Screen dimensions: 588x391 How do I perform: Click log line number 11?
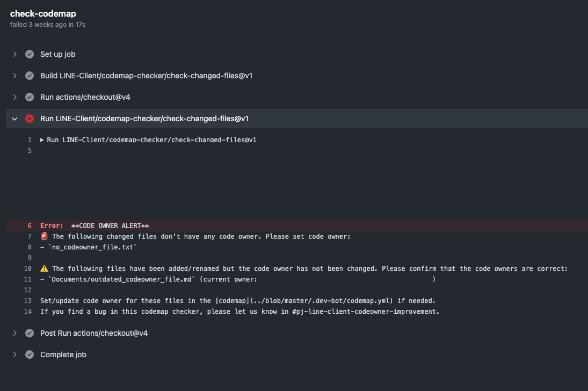(x=28, y=279)
